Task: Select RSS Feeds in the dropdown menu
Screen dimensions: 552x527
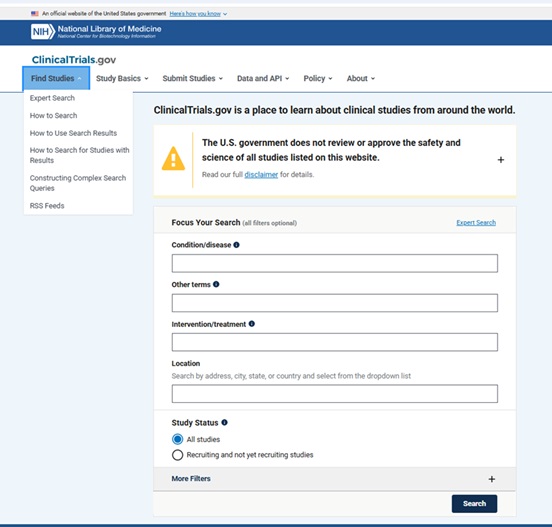Action: click(x=47, y=206)
